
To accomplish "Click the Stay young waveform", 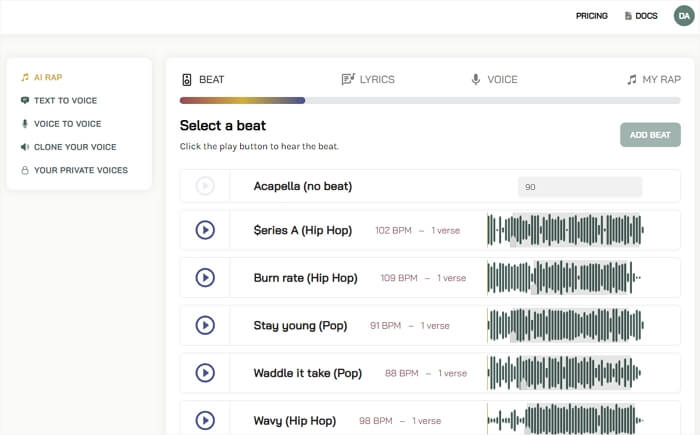I will (565, 325).
